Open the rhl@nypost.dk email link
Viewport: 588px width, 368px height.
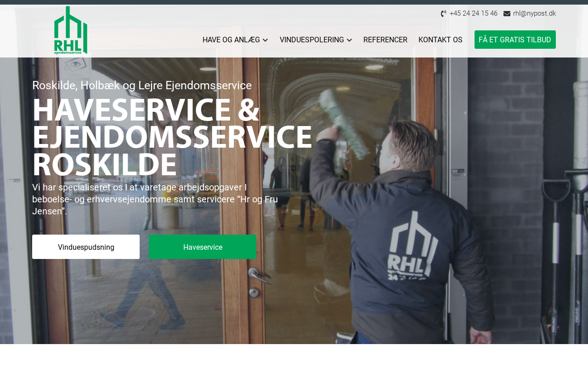pyautogui.click(x=535, y=13)
